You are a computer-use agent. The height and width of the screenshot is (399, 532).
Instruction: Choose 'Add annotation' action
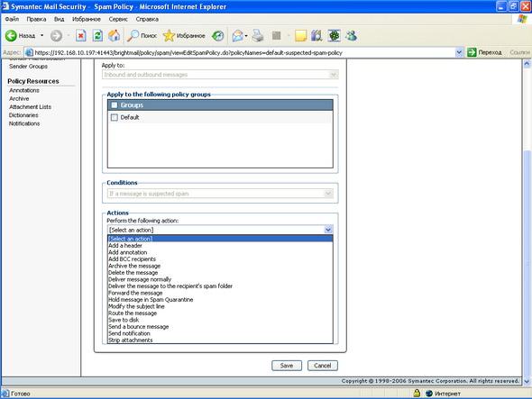[220, 252]
